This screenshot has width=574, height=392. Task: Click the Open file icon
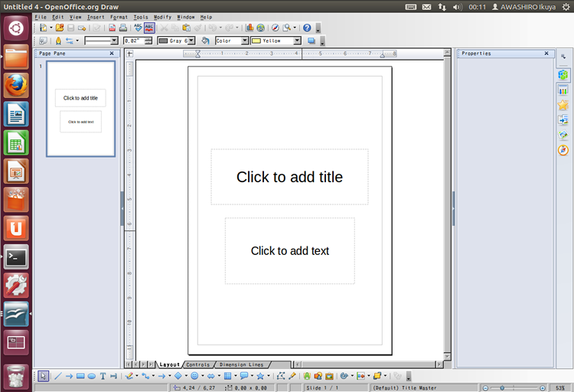coord(60,28)
